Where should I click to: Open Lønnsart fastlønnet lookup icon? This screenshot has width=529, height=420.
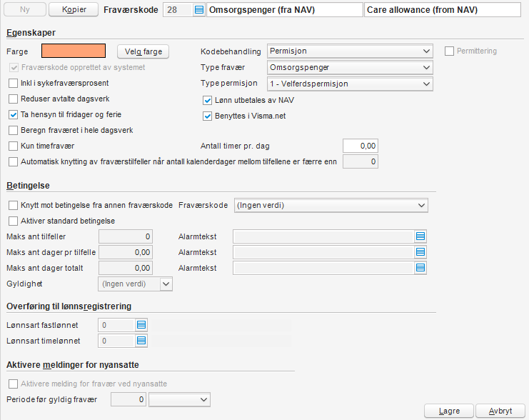point(141,325)
